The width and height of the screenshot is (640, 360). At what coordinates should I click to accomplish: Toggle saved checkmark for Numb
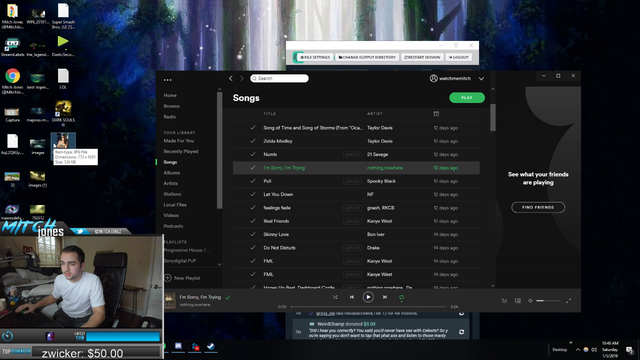(253, 154)
